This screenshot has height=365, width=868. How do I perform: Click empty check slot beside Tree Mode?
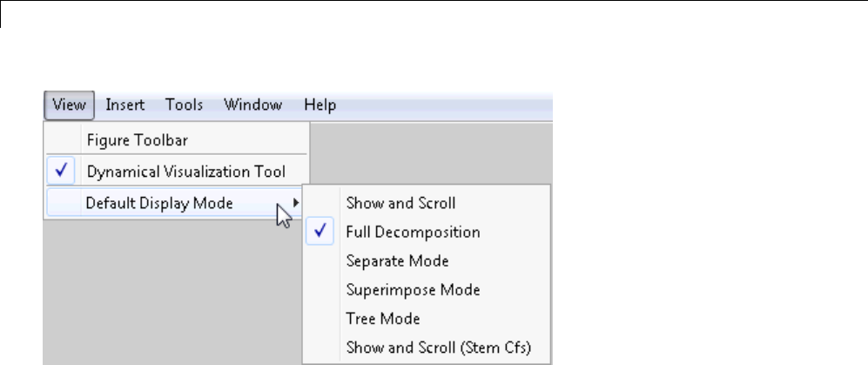(x=320, y=319)
